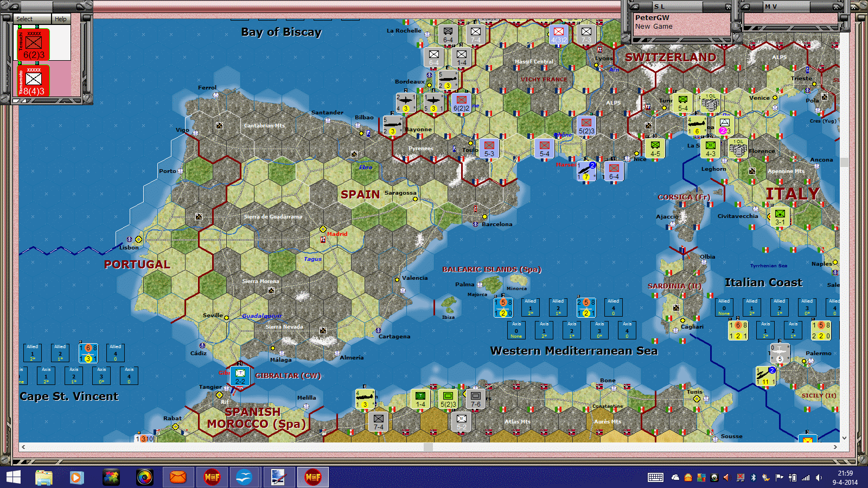Select the green 4-3 Italian unit
The height and width of the screenshot is (488, 868).
pyautogui.click(x=711, y=149)
